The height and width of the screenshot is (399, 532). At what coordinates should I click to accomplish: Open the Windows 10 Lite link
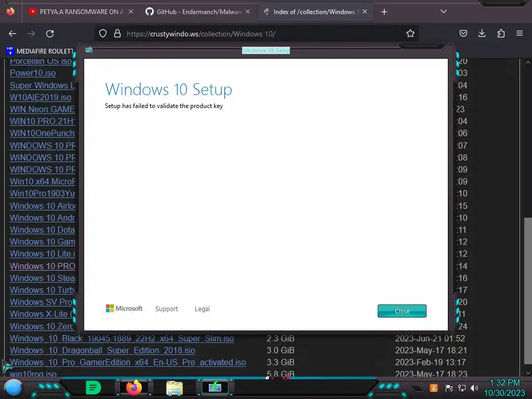point(43,254)
